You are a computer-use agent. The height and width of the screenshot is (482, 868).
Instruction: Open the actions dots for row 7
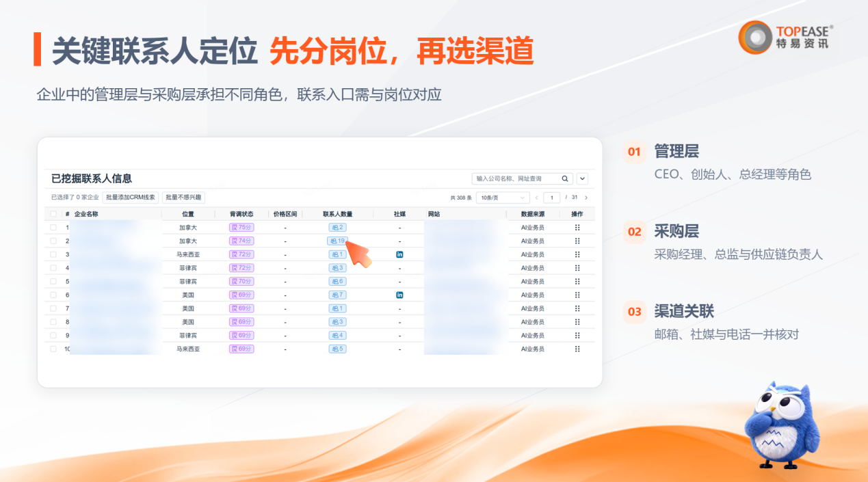point(577,308)
